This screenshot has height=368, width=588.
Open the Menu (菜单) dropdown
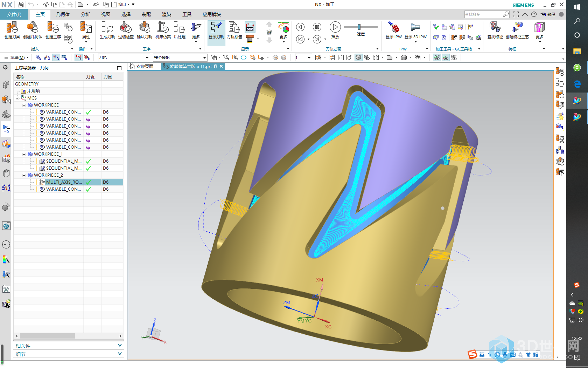(x=16, y=57)
